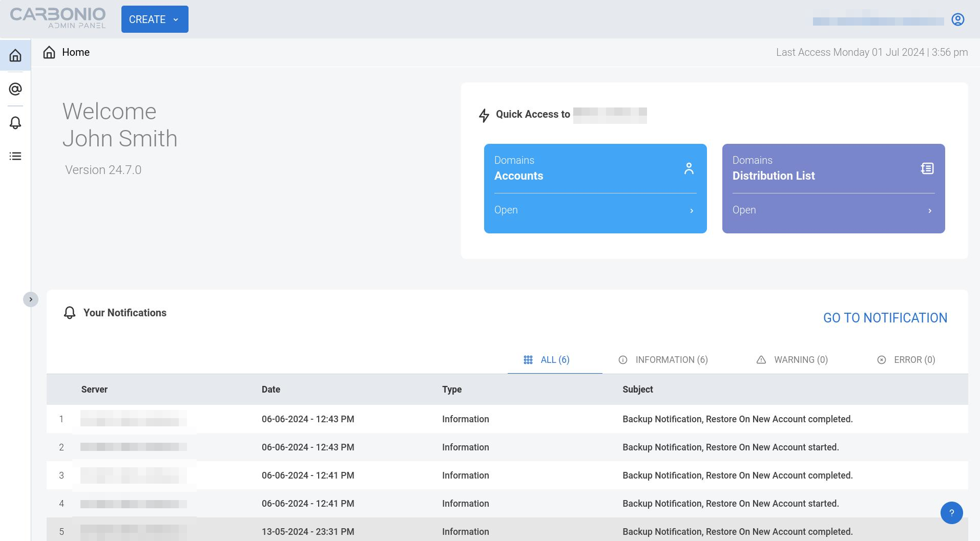Open Accounts via its chevron arrow
This screenshot has height=541, width=980.
tap(692, 211)
